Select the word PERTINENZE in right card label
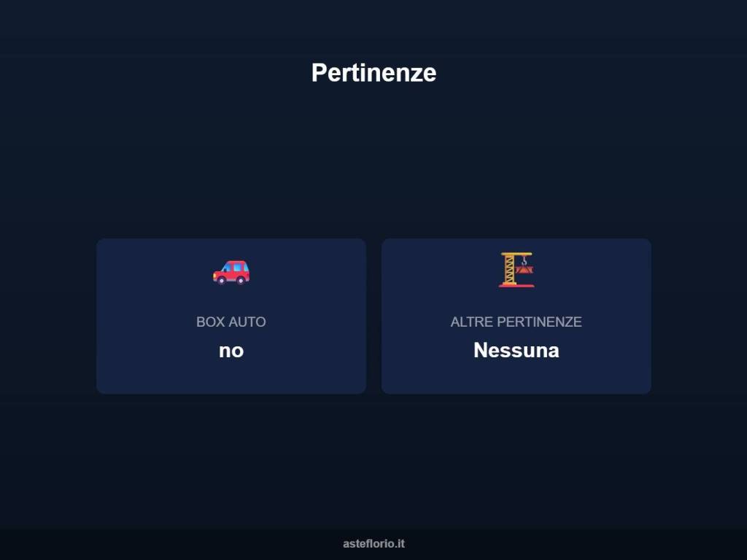Screen dimensions: 747x560 pyautogui.click(x=539, y=322)
